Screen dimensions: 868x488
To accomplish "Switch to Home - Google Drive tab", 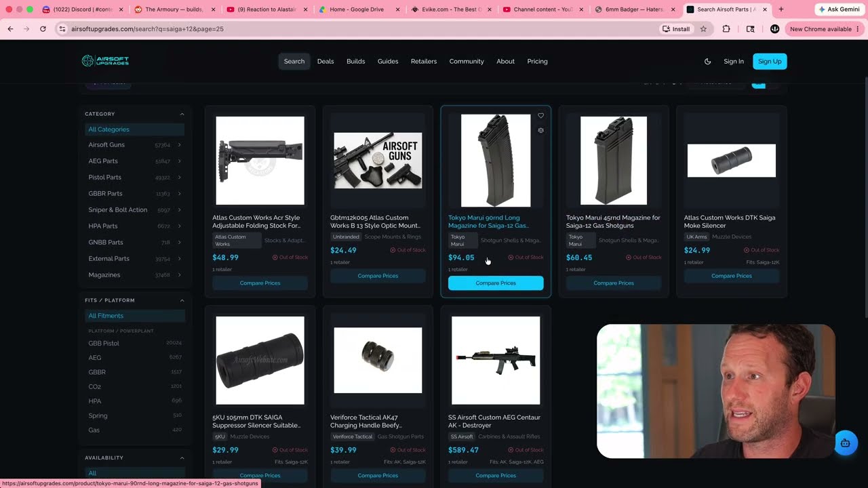I will pos(358,9).
